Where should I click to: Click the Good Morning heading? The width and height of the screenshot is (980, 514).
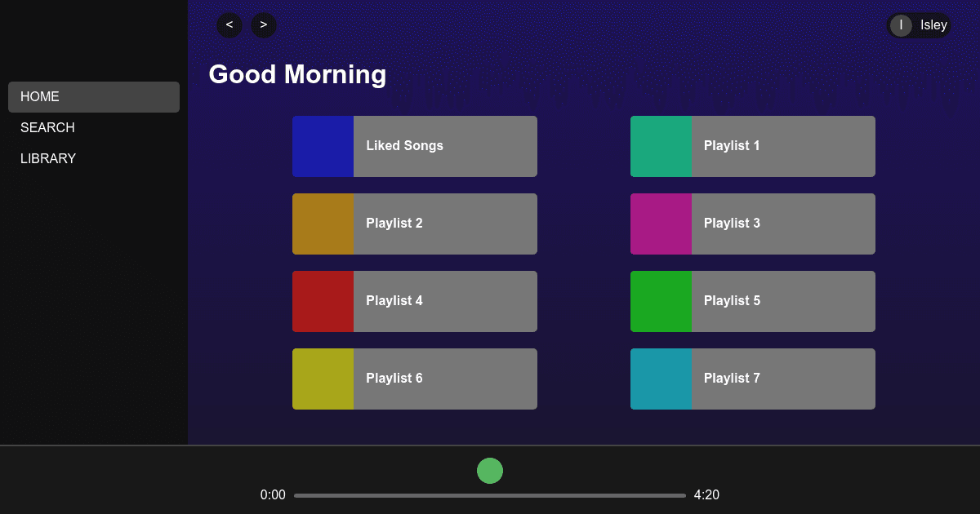pyautogui.click(x=297, y=74)
